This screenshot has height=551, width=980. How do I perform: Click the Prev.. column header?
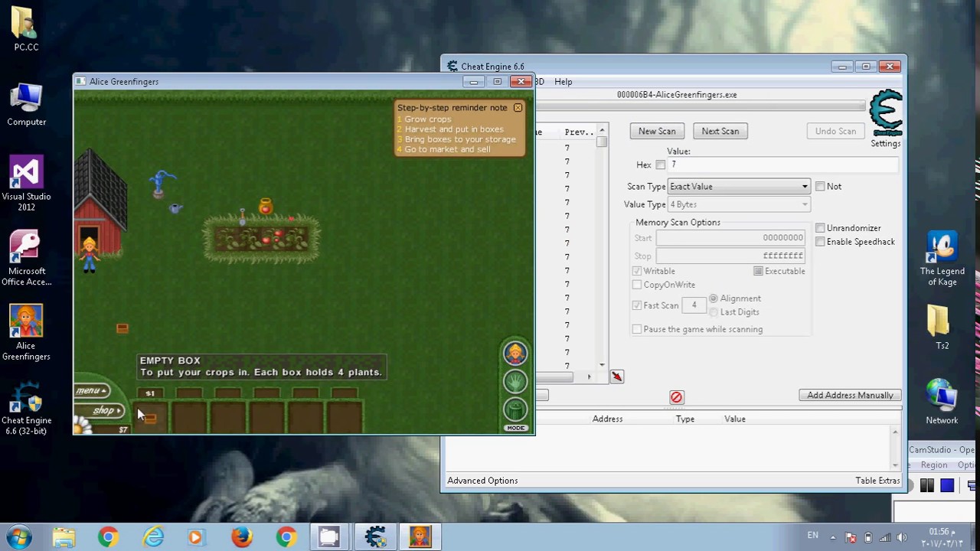579,132
